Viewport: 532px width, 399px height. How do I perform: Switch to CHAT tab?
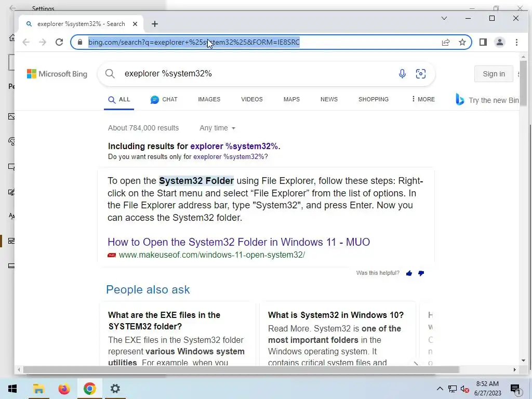click(x=164, y=99)
